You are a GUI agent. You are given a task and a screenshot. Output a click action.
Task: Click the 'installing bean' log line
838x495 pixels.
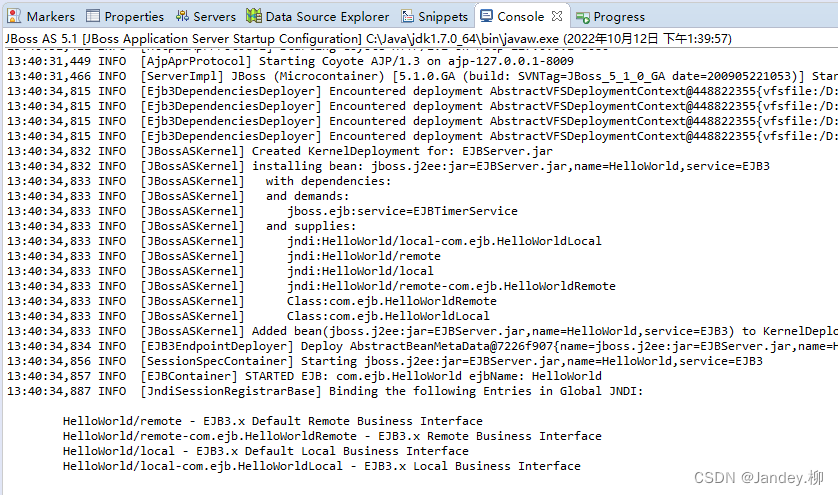pyautogui.click(x=388, y=166)
